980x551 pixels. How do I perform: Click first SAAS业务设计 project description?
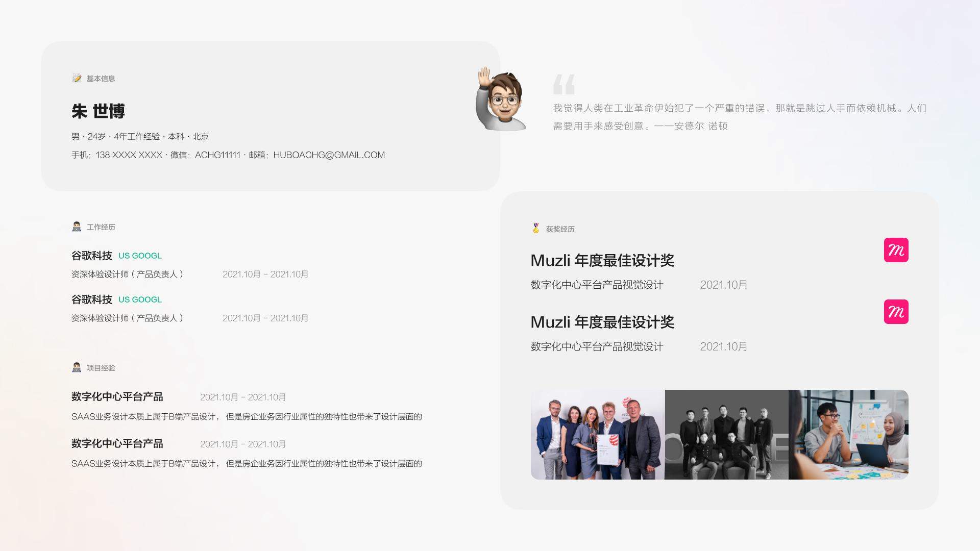pyautogui.click(x=247, y=416)
